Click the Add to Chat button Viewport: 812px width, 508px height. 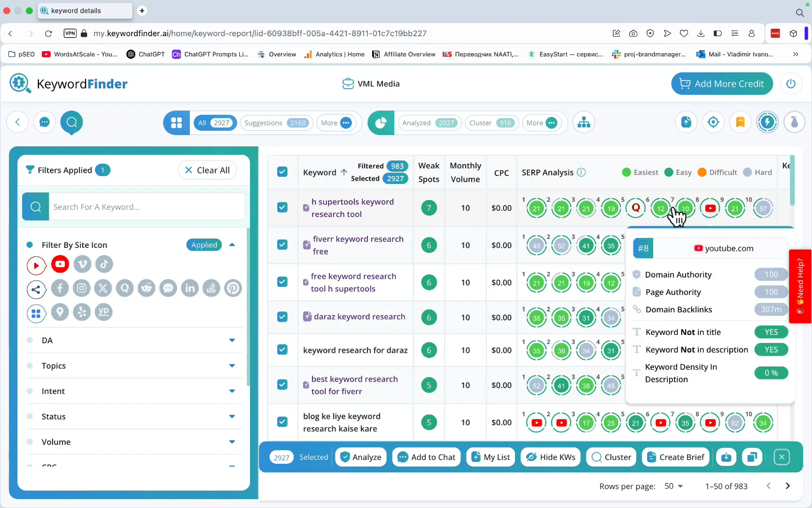427,457
